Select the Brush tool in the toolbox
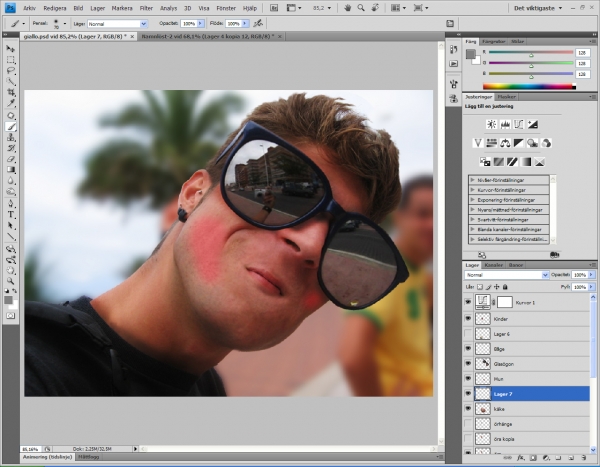This screenshot has height=467, width=600. coord(11,127)
